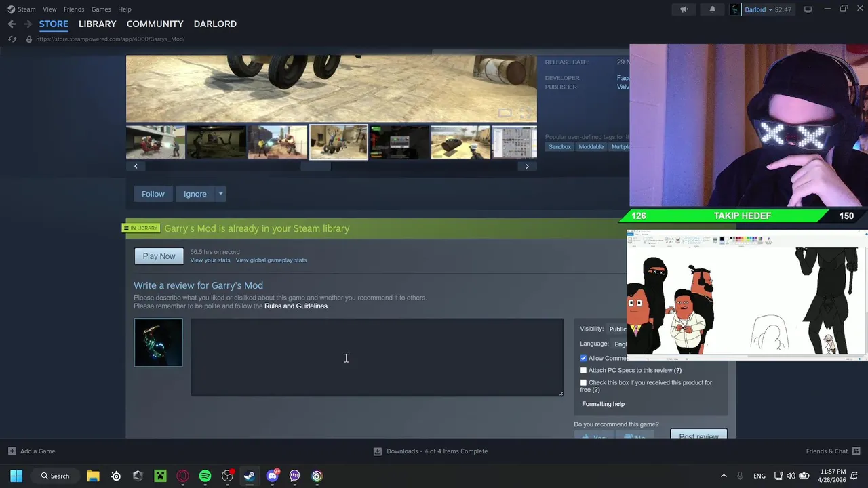868x488 pixels.
Task: Open the Steam menu
Action: (26, 9)
